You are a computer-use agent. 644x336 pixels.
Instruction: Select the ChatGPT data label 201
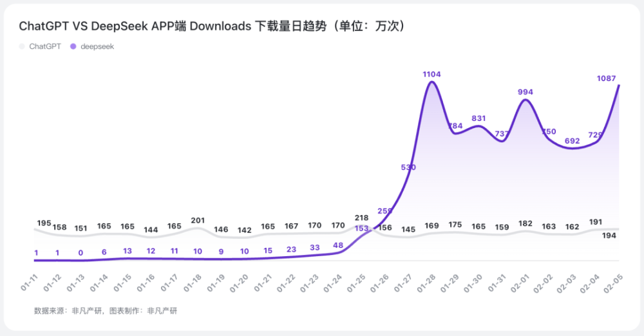click(x=198, y=221)
